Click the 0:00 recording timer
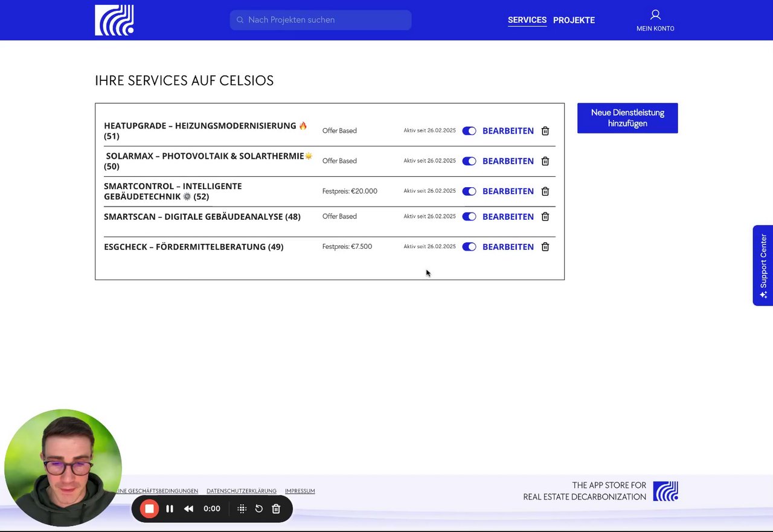Viewport: 773px width, 532px height. point(212,509)
